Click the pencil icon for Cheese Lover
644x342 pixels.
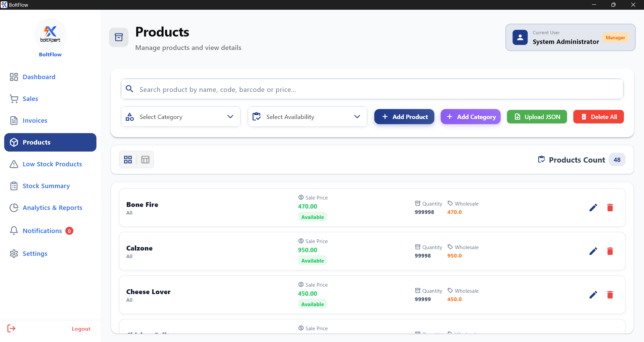tap(593, 295)
